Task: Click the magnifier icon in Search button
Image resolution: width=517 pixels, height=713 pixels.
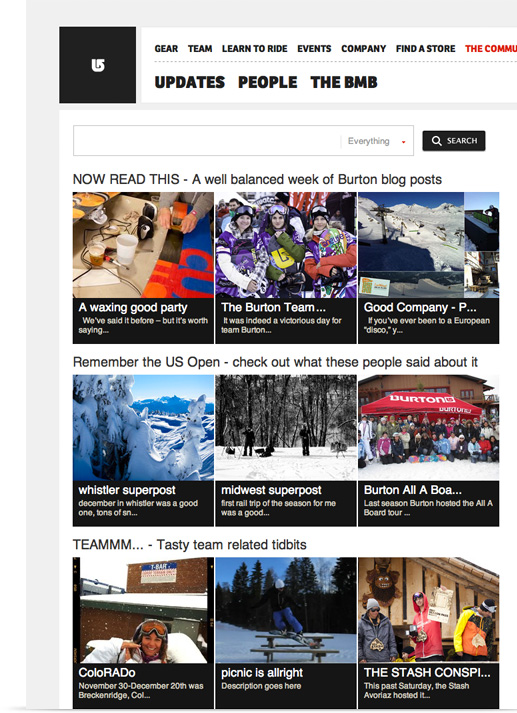Action: tap(436, 141)
